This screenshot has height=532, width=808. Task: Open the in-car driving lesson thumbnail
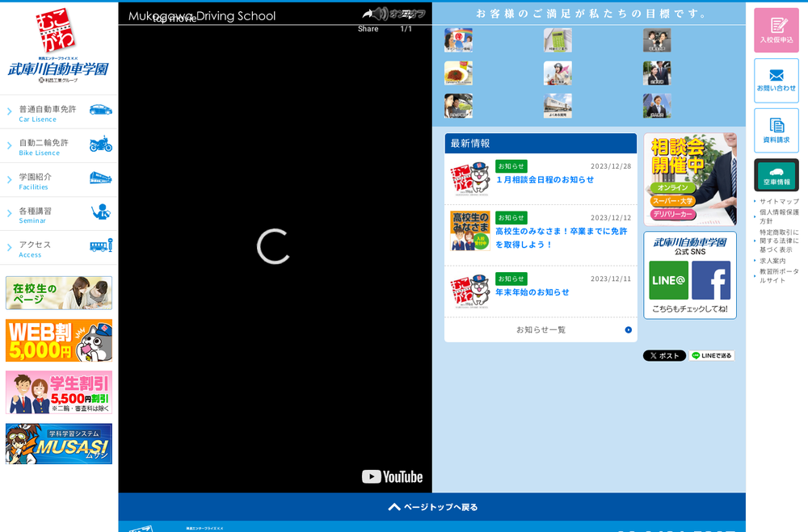[459, 106]
